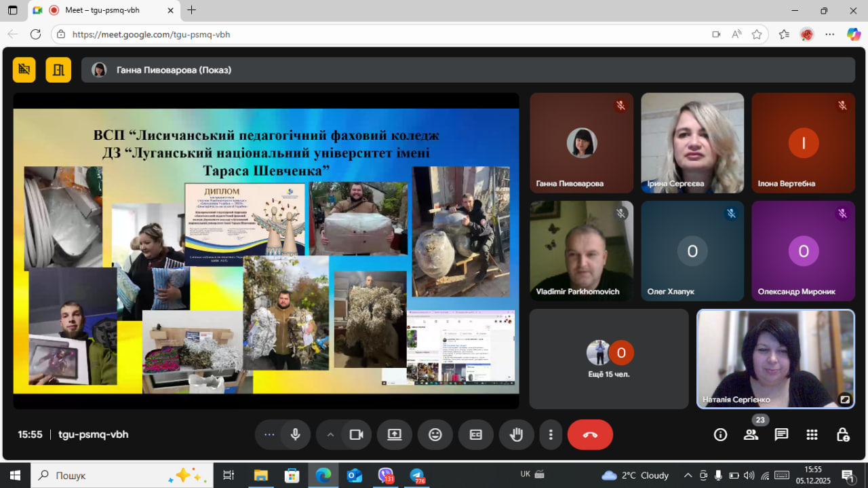
Task: Open Telegram from the Windows taskbar
Action: point(417,475)
